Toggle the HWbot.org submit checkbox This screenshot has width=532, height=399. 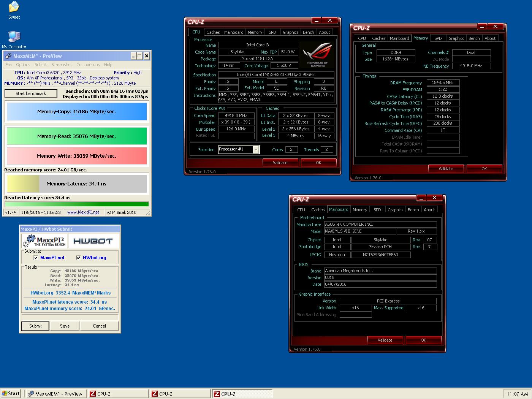point(78,258)
